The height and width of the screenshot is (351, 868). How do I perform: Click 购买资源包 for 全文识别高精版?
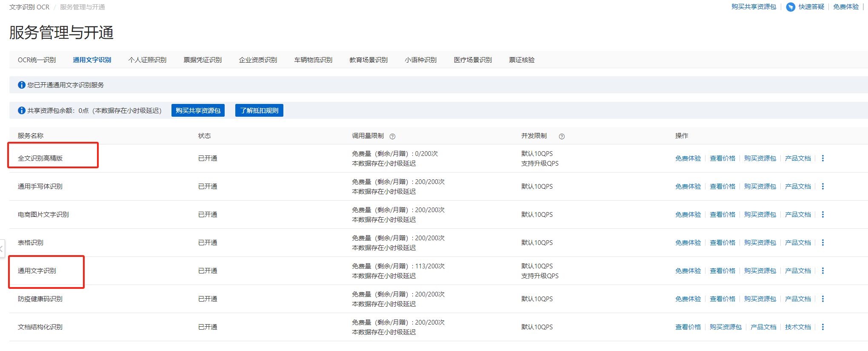coord(760,158)
